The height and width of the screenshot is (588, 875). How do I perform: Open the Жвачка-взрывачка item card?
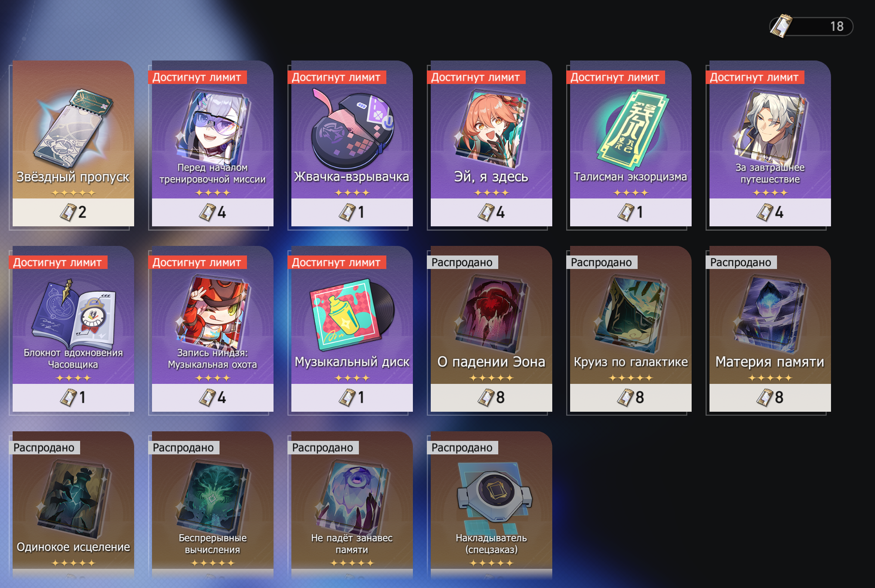pyautogui.click(x=352, y=143)
